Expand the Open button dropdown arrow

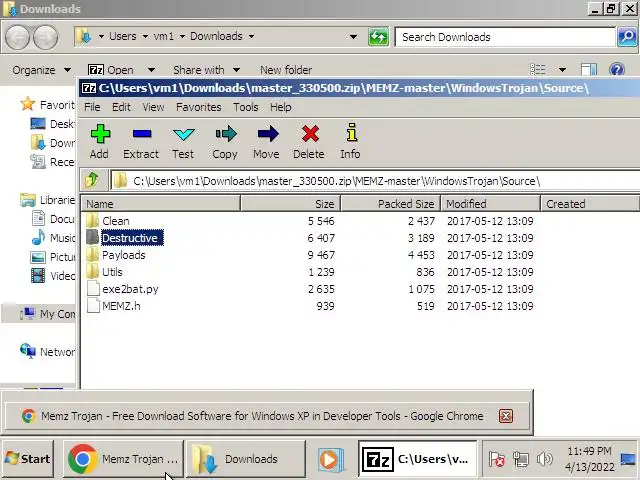151,70
